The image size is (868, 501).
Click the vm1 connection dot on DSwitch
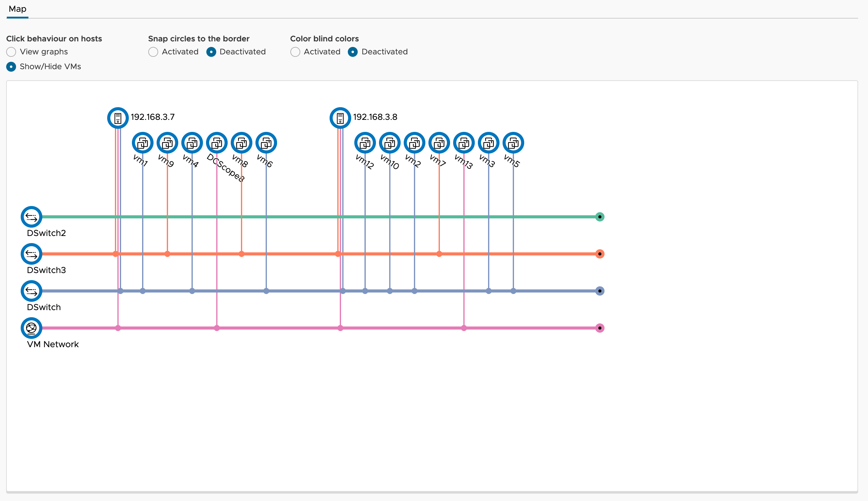[x=143, y=291]
